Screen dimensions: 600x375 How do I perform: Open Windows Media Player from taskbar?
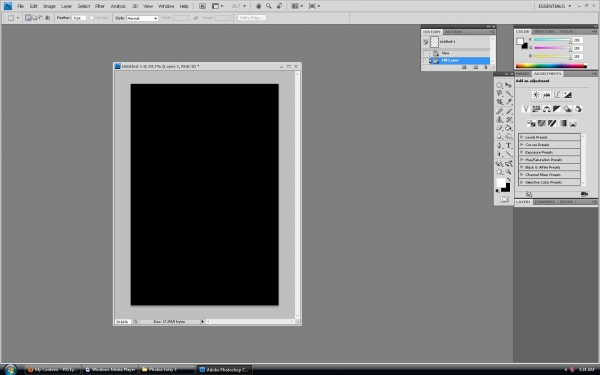tap(110, 370)
